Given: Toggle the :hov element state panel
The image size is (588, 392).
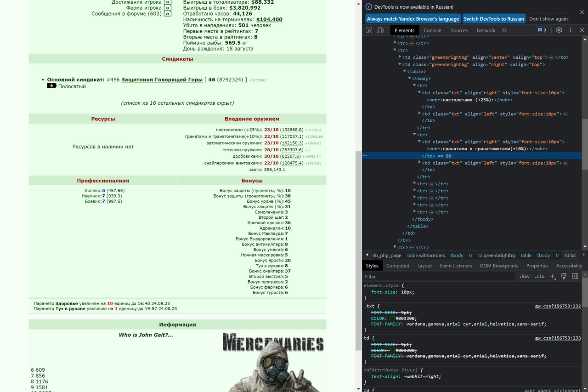Looking at the screenshot, I should [x=524, y=277].
